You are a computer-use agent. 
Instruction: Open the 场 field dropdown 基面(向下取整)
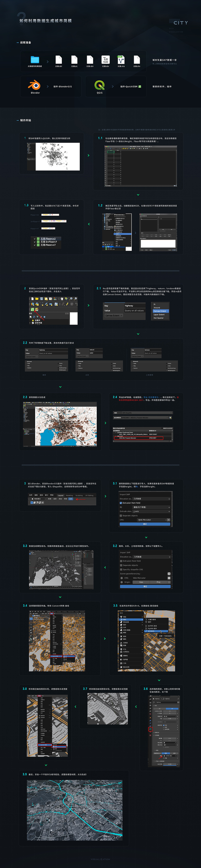[151, 507]
